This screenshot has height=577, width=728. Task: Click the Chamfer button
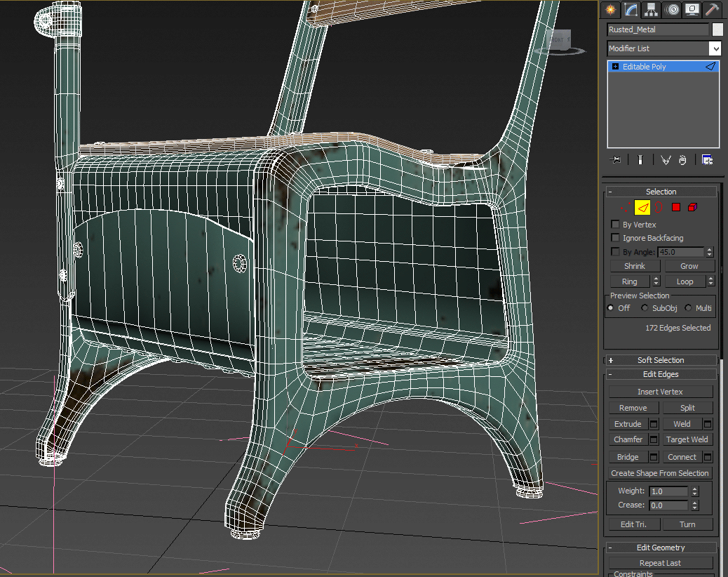(628, 439)
